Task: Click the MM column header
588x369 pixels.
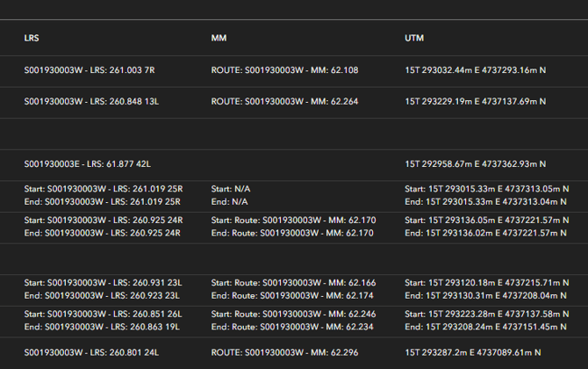Action: click(x=219, y=39)
